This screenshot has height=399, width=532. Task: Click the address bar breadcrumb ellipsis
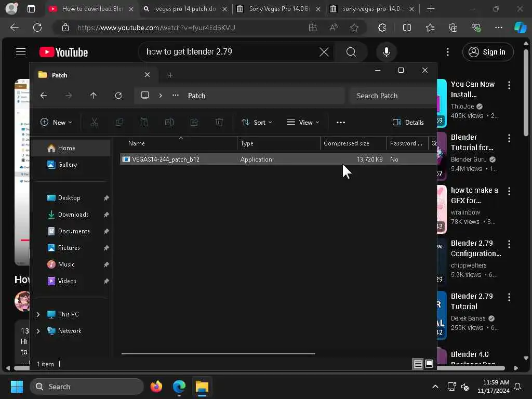click(x=176, y=96)
